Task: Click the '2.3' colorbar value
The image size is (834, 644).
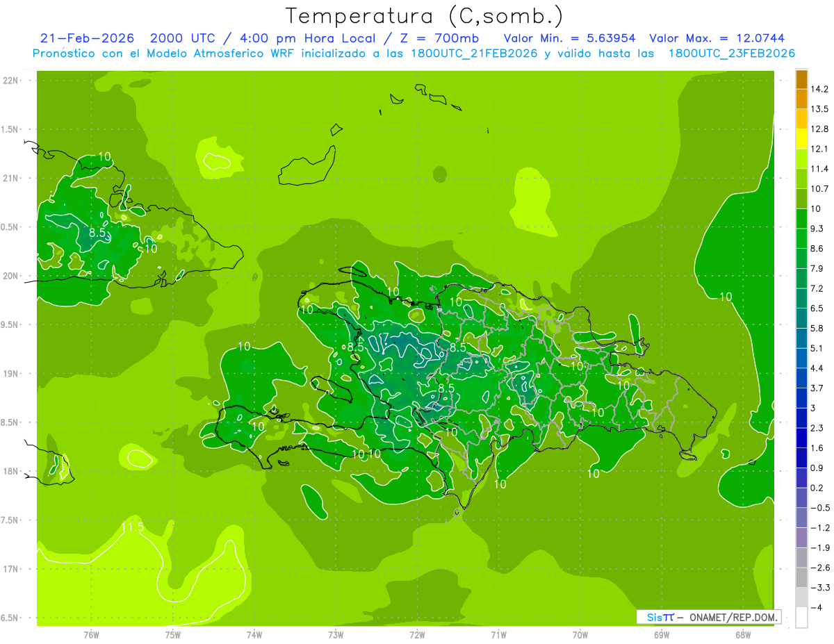Action: click(817, 428)
